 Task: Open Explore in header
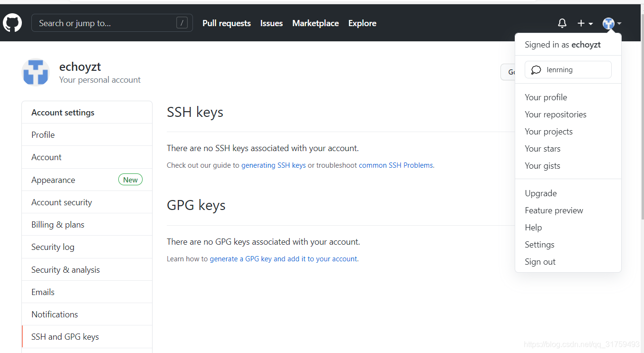(x=362, y=23)
